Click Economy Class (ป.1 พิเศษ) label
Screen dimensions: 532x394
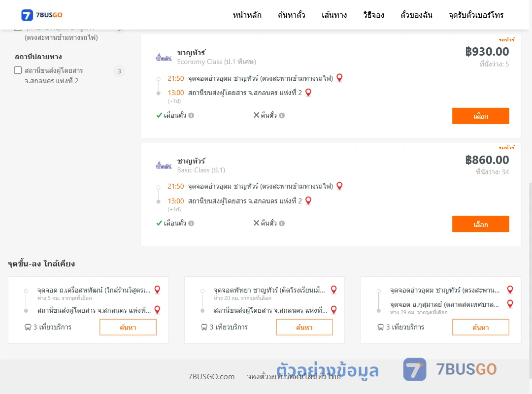pyautogui.click(x=216, y=62)
